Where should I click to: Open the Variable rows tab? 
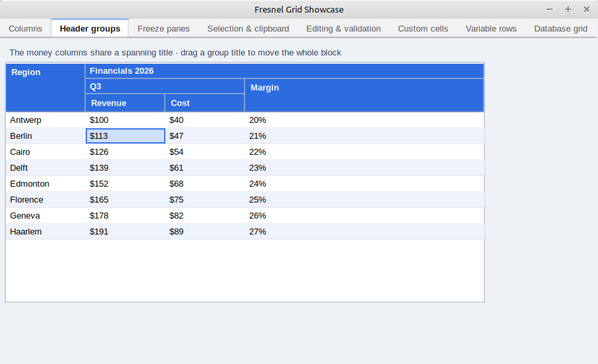coord(491,29)
